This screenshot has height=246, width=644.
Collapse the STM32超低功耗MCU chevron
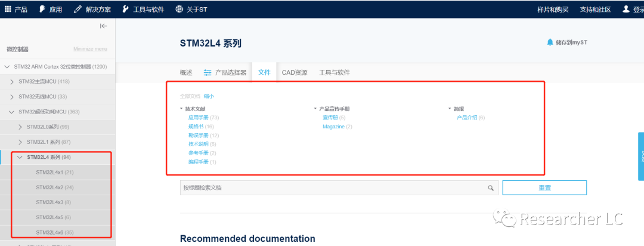point(12,112)
